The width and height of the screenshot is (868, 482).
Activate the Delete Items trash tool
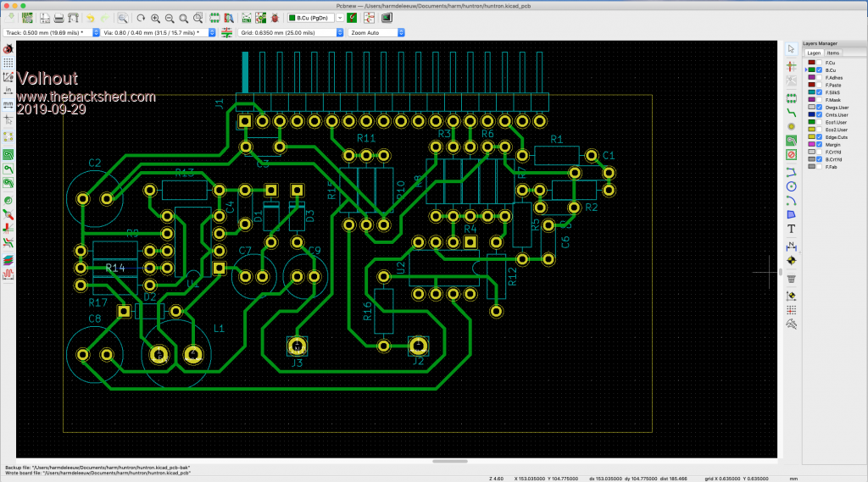pyautogui.click(x=791, y=279)
